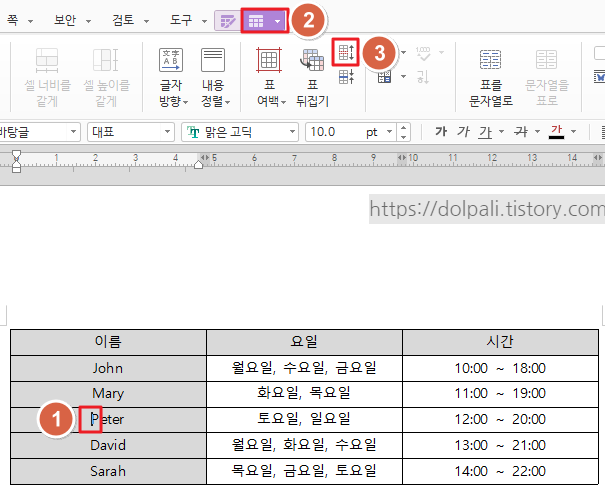This screenshot has width=605, height=495.
Task: Expand the font color dropdown arrow
Action: pyautogui.click(x=574, y=132)
